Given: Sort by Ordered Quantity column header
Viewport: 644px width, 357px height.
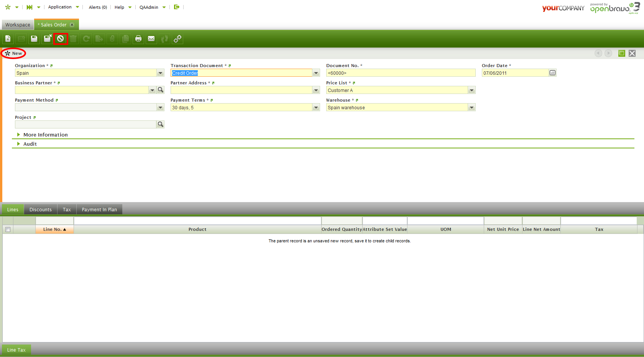Looking at the screenshot, I should click(x=342, y=229).
